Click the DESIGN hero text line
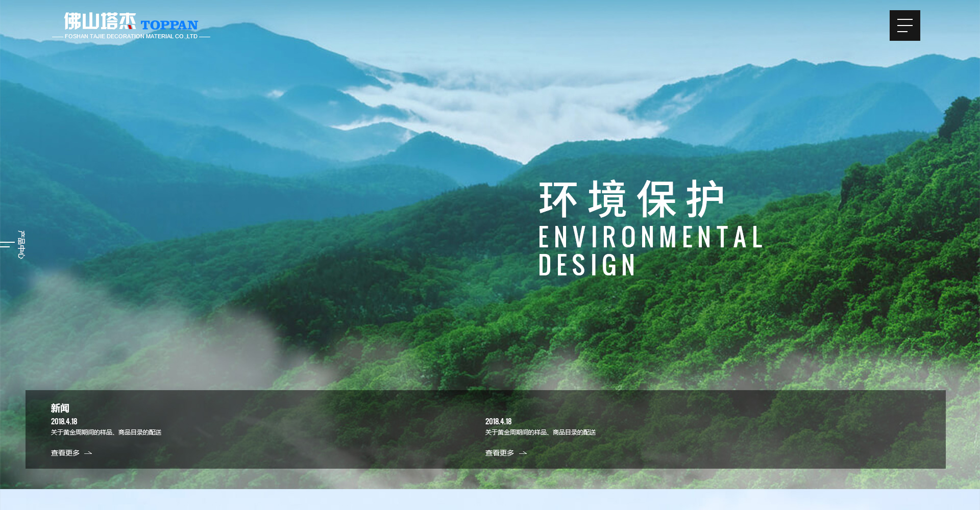 point(587,265)
